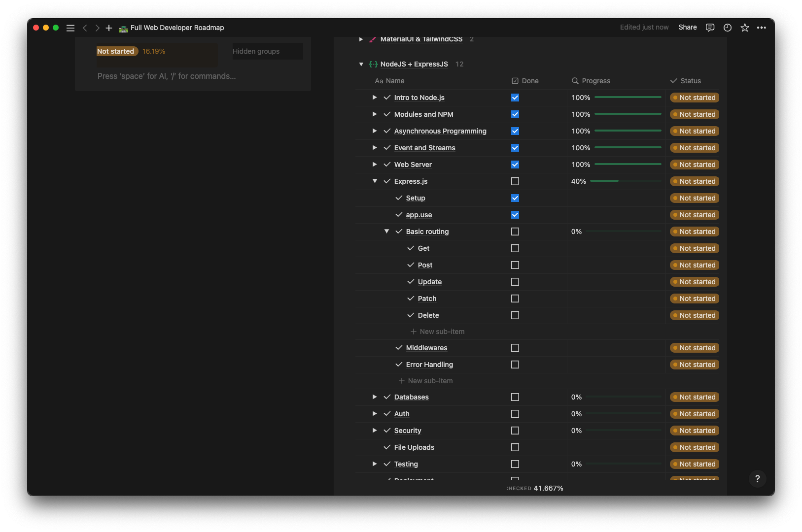Screen dimensions: 802x532
Task: View page history clock icon
Action: 727,28
